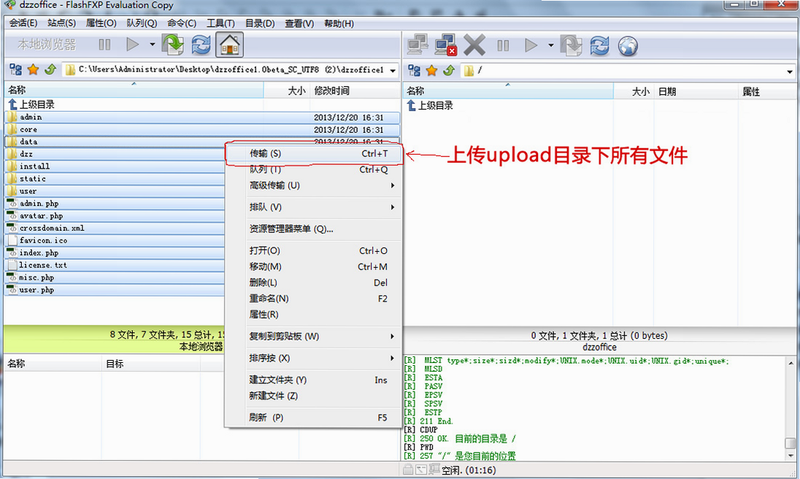Expand the 排队 (V) submenu
Viewport: 800px width, 479px height.
(x=314, y=207)
